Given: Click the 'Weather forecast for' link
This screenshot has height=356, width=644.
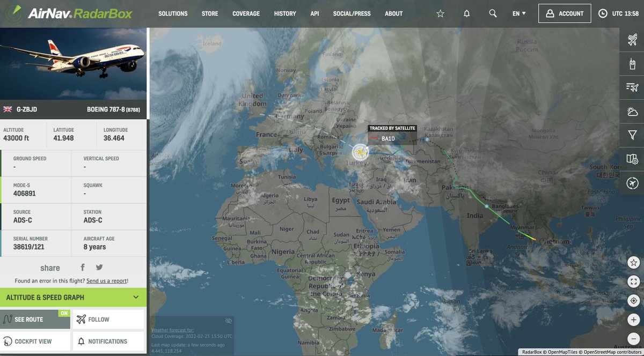Looking at the screenshot, I should click(x=173, y=330).
